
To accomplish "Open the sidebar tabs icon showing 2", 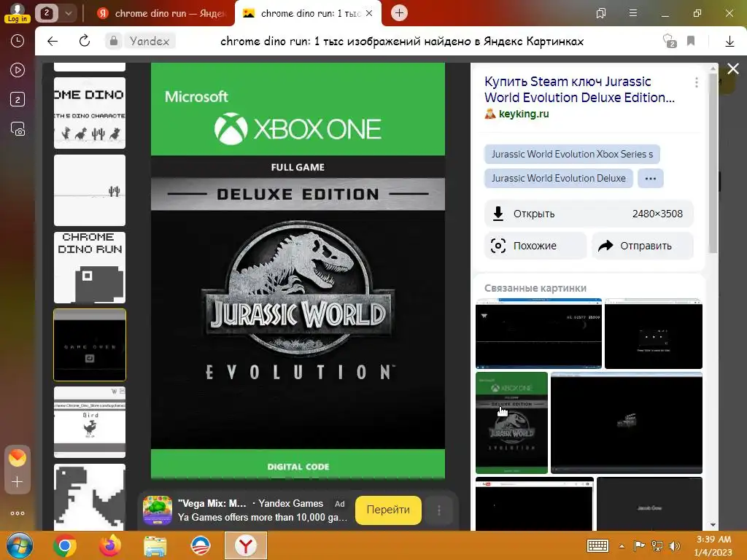I will 18,99.
